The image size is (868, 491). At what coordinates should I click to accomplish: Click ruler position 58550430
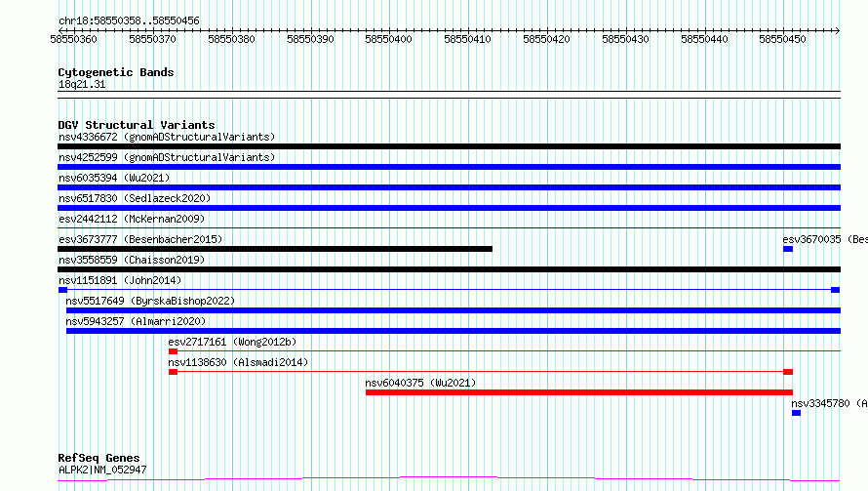coord(625,39)
